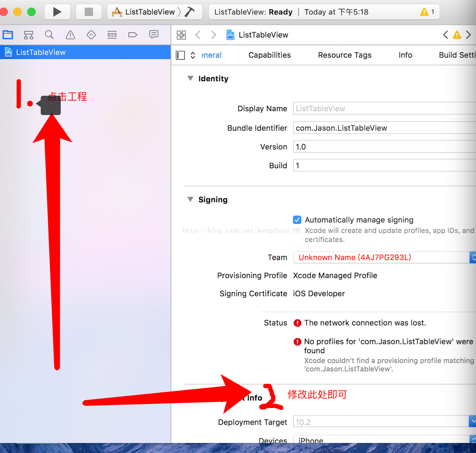The width and height of the screenshot is (476, 453).
Task: Open the Debug navigator lines icon
Action: [x=112, y=35]
